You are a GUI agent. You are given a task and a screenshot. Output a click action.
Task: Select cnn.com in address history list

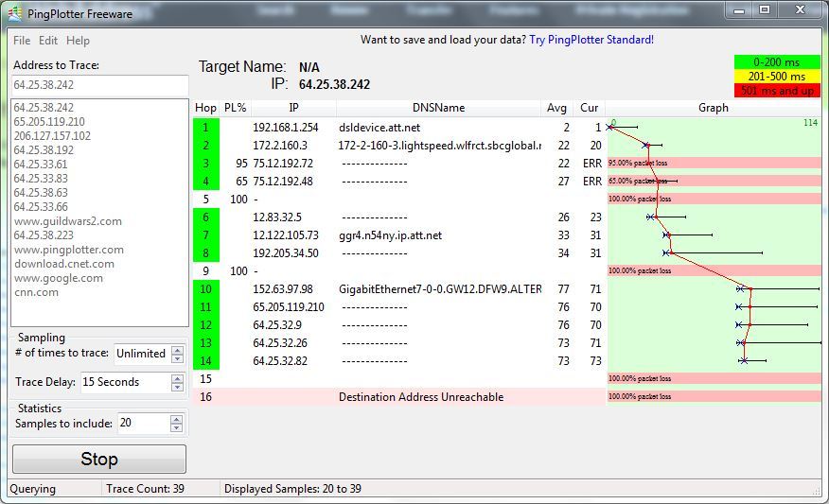[37, 293]
